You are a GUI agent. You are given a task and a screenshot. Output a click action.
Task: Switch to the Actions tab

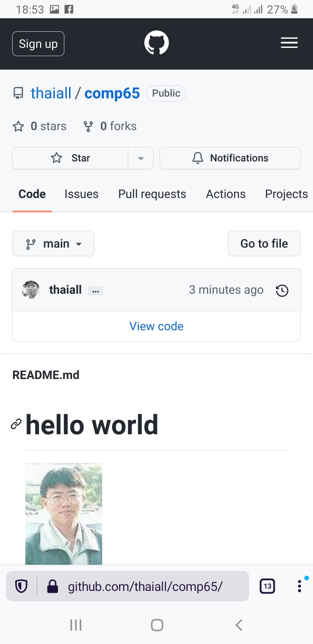(226, 194)
